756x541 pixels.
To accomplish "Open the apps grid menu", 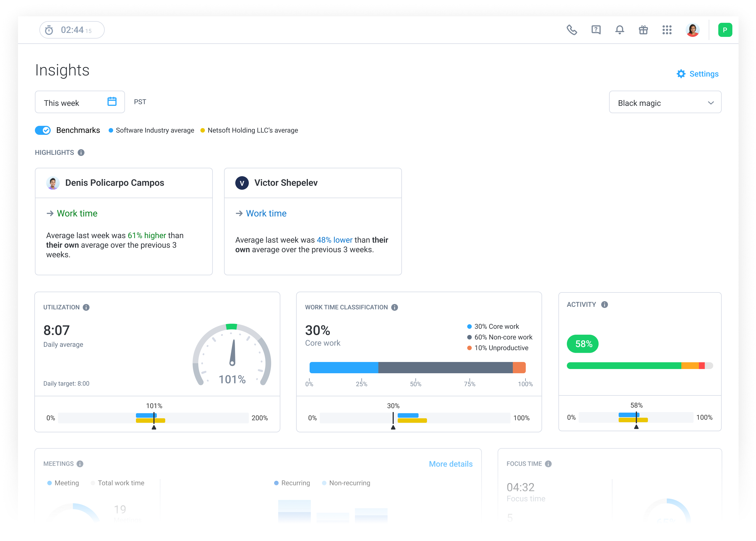I will pos(667,30).
